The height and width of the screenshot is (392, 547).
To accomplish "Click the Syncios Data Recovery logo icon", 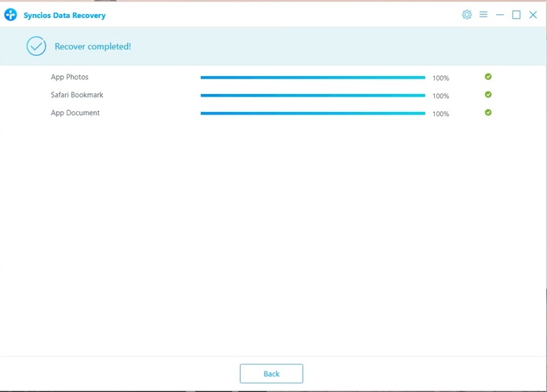I will point(10,15).
